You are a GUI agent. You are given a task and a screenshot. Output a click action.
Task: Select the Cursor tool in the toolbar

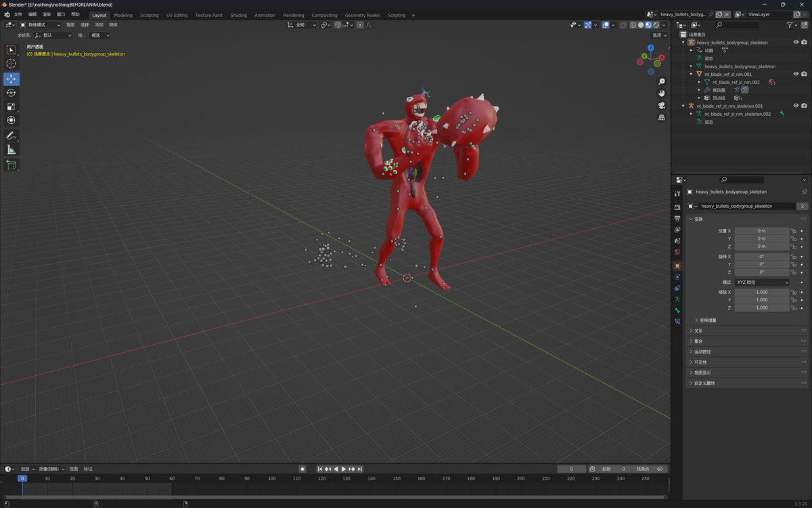(12, 64)
